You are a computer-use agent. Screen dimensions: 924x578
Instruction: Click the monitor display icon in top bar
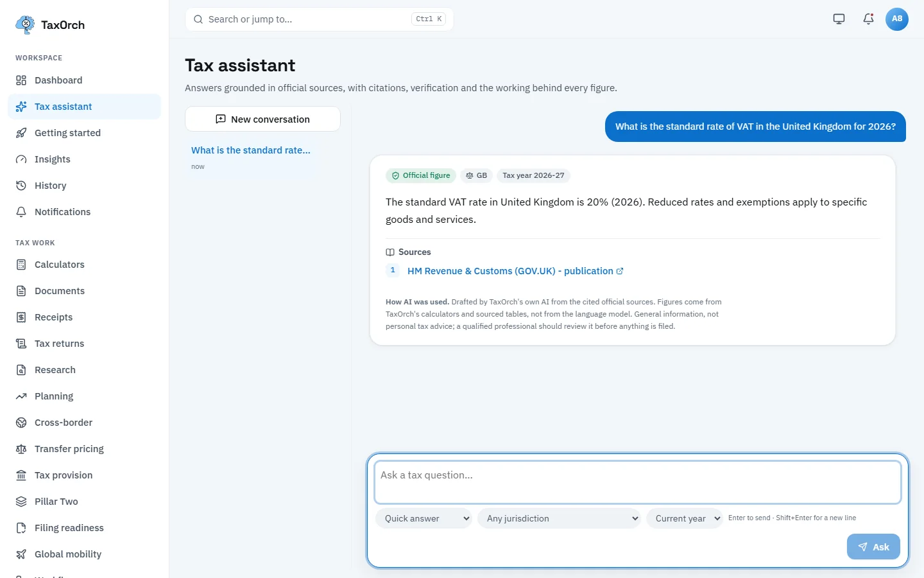[x=839, y=19]
